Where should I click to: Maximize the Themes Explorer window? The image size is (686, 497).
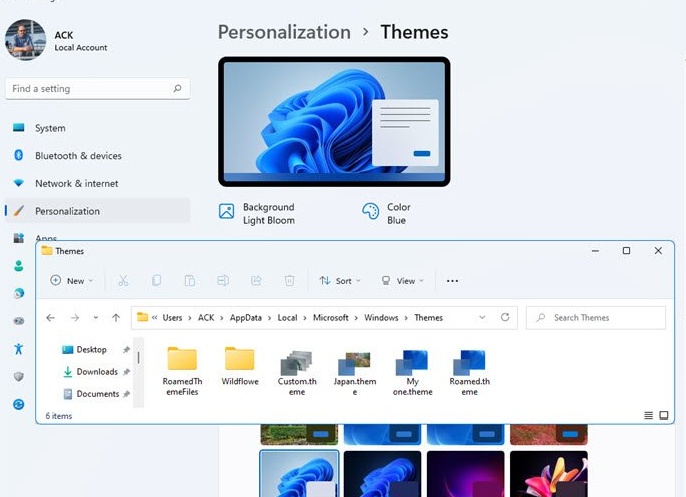[626, 251]
